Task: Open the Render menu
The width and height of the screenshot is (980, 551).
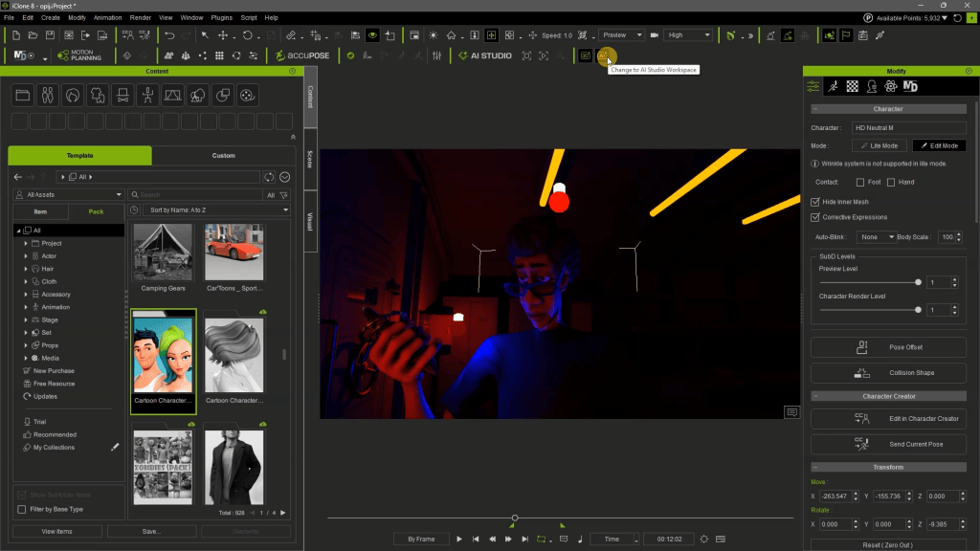Action: pyautogui.click(x=140, y=17)
